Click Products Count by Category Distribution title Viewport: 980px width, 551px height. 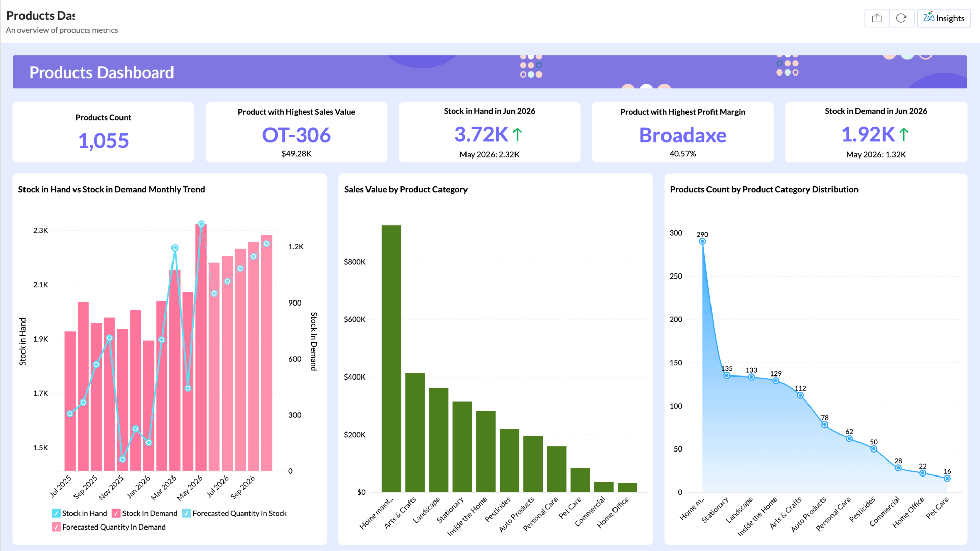tap(764, 189)
